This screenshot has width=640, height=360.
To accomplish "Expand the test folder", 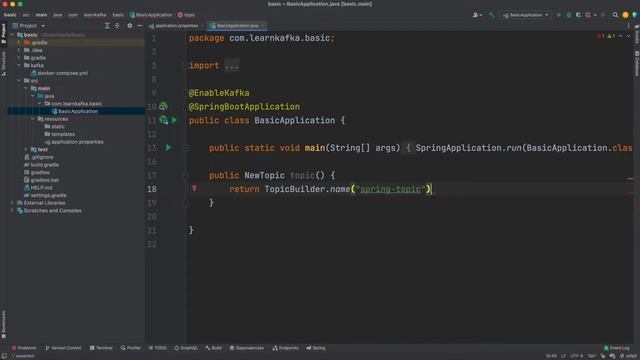I will 26,149.
